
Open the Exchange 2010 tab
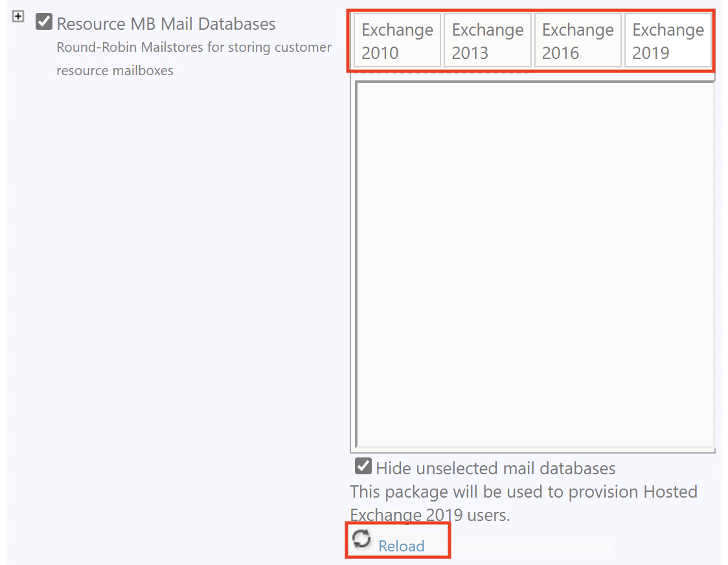click(396, 40)
